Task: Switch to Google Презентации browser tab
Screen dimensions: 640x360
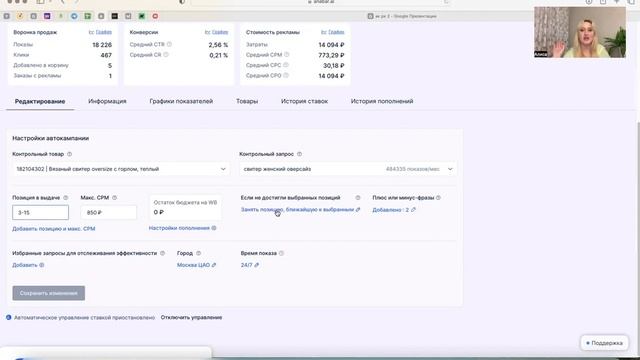Action: pos(402,16)
